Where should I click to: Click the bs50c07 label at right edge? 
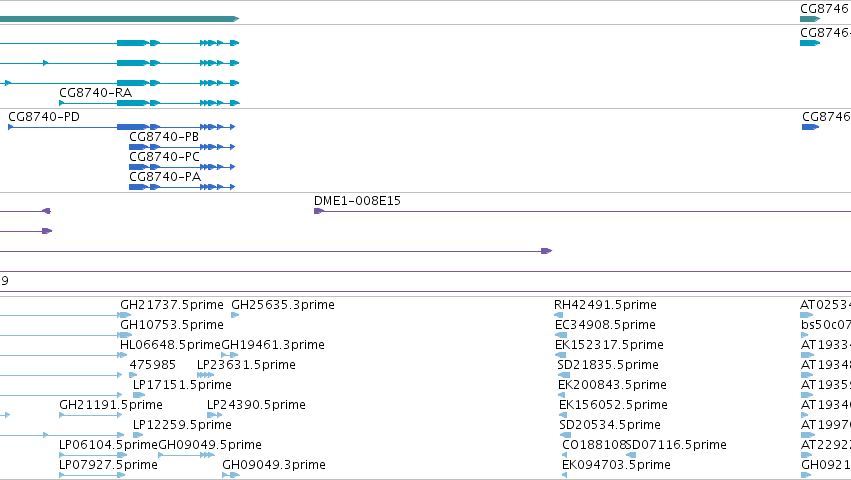pos(825,325)
